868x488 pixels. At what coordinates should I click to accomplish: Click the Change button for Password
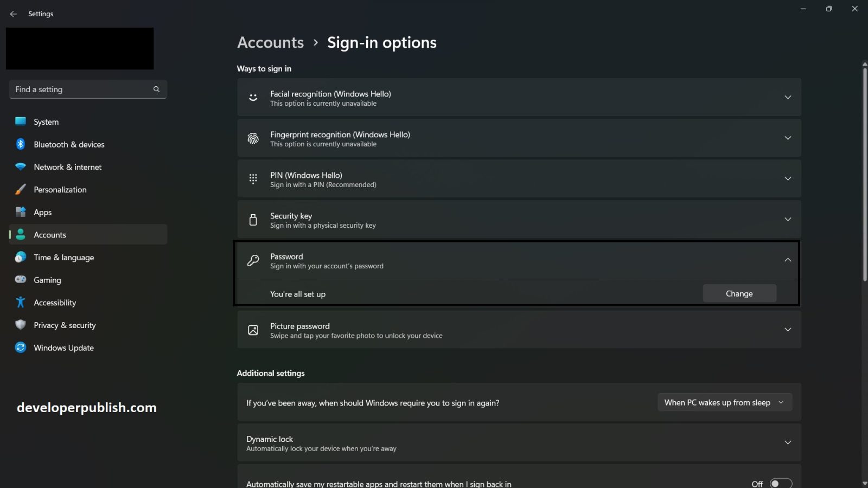coord(739,293)
